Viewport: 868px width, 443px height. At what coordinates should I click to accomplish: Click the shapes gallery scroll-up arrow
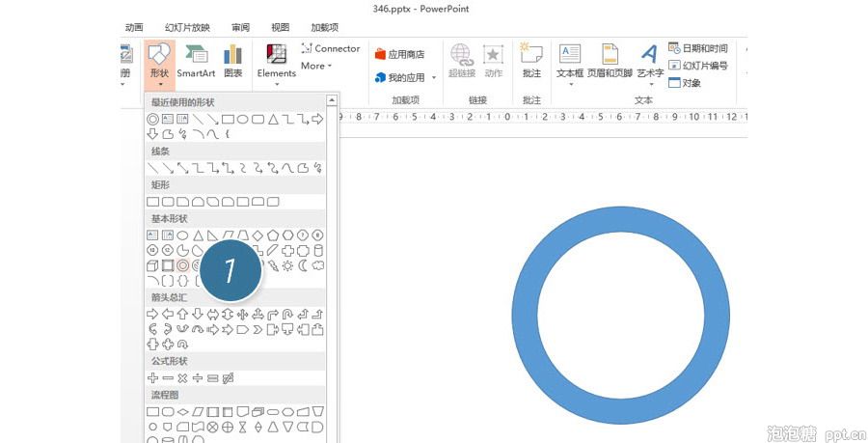pos(332,100)
